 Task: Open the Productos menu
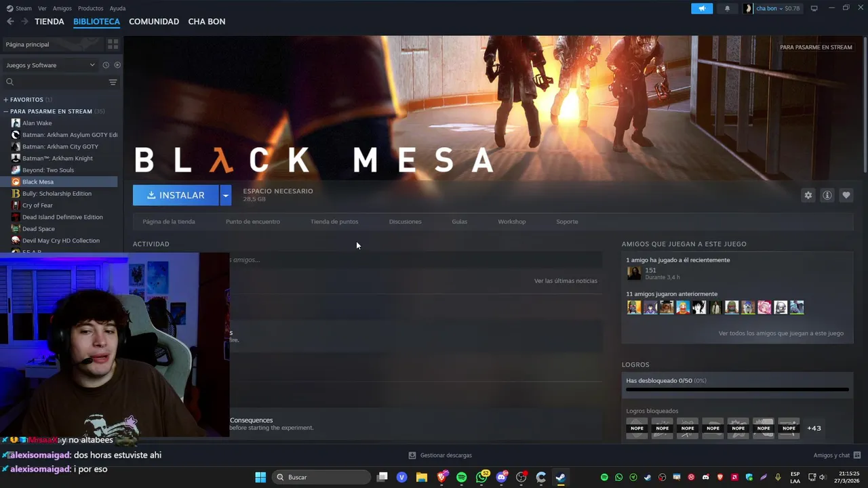(90, 8)
